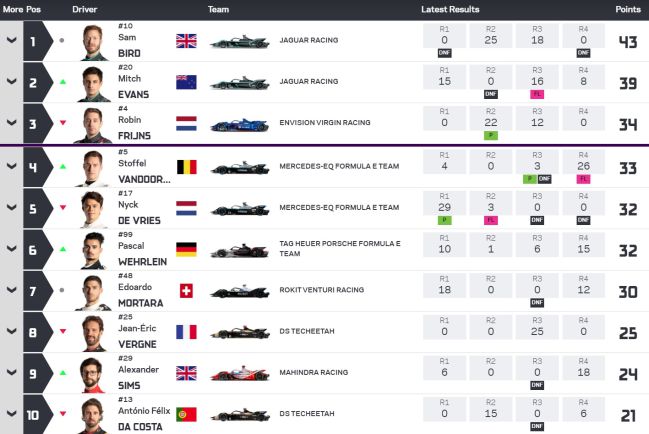Click the green P badge in Frijns' R2
The height and width of the screenshot is (434, 649).
coord(490,134)
